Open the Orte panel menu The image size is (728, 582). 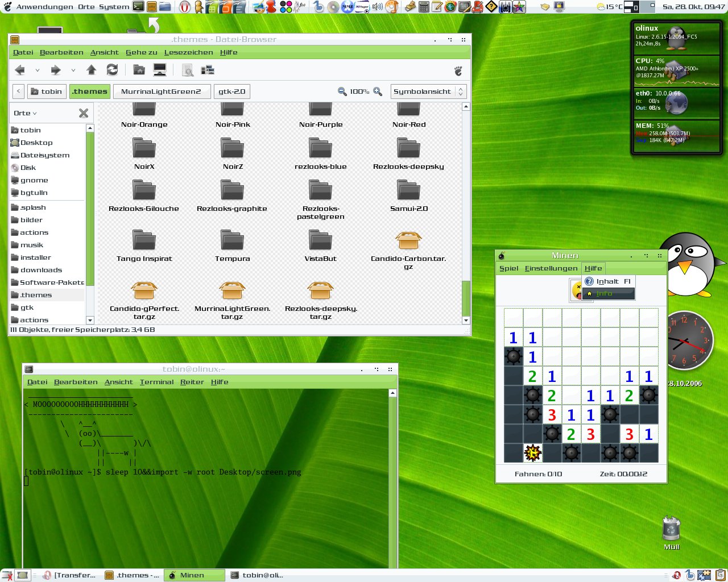click(86, 7)
